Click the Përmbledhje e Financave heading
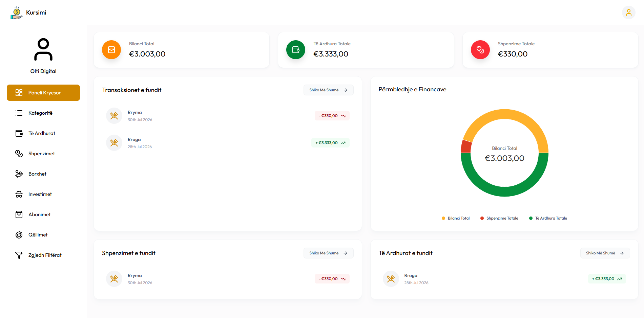This screenshot has height=318, width=644. 412,89
